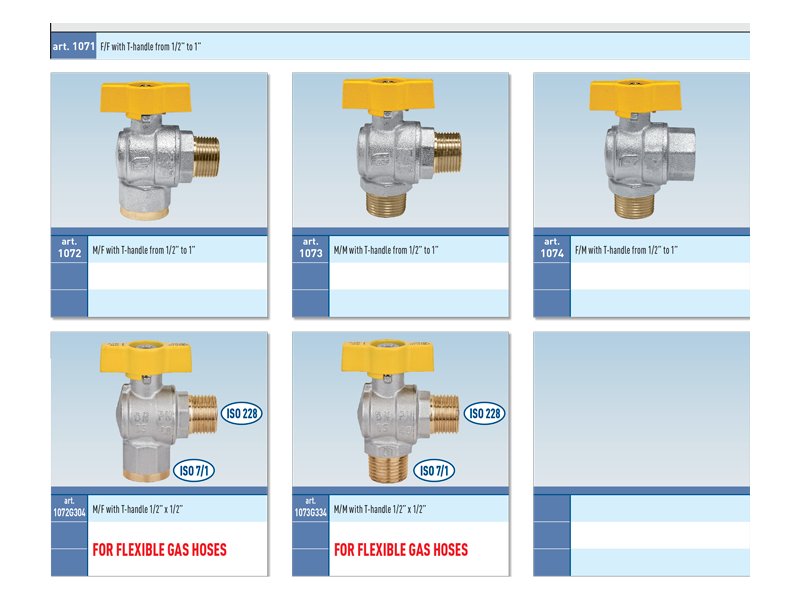
Task: Click the yellow T-handle on the art. 1073 valve
Action: 387,94
